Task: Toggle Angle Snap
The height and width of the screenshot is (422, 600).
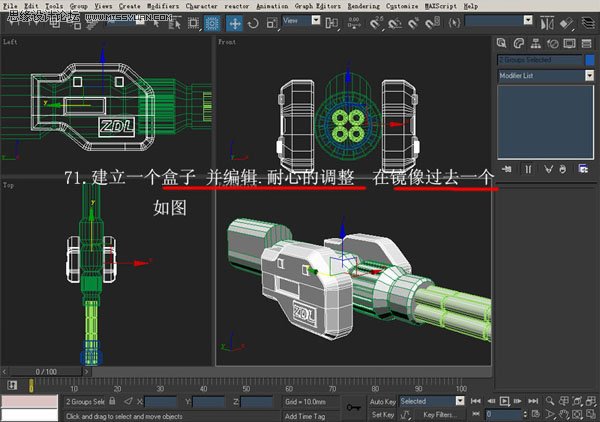Action: point(395,24)
